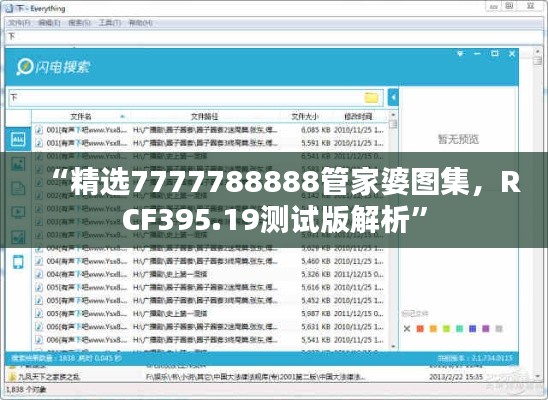Select the file size cell 5,541 KB
548x400 pixels.
click(316, 340)
